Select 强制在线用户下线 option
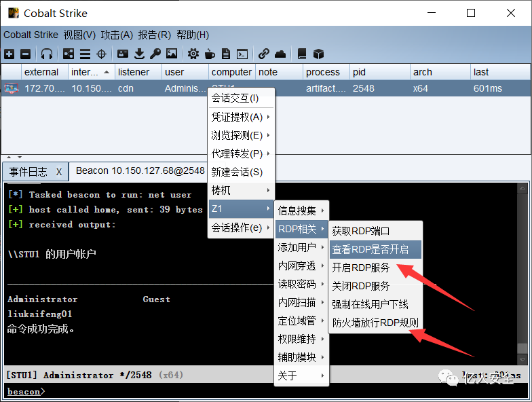The height and width of the screenshot is (402, 532). pyautogui.click(x=376, y=304)
